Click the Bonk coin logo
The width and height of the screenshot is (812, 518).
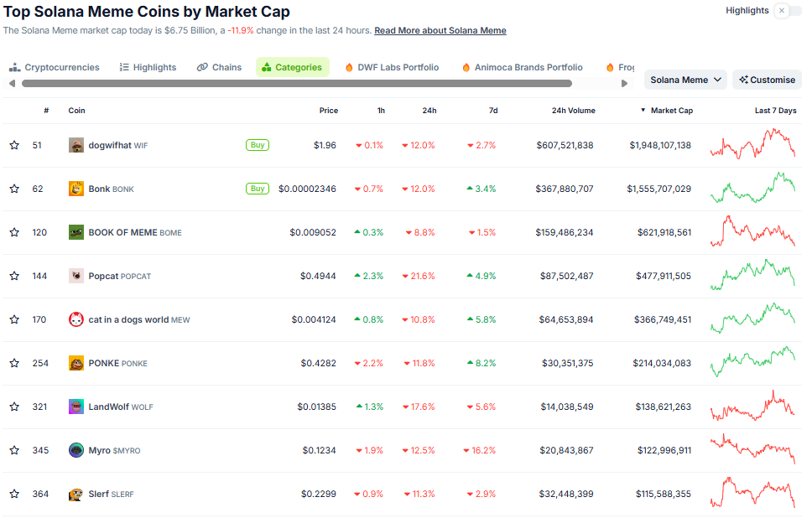pyautogui.click(x=75, y=189)
